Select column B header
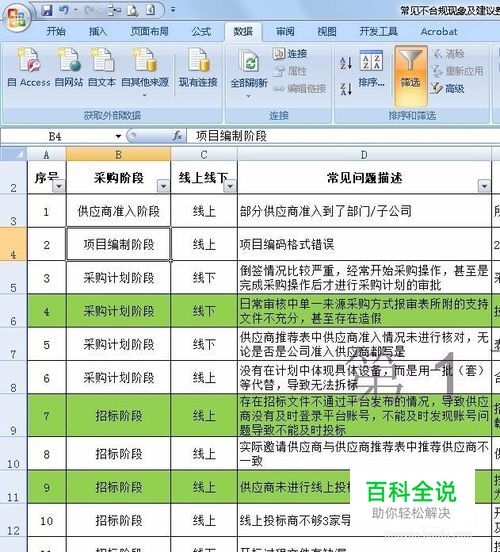 point(118,154)
